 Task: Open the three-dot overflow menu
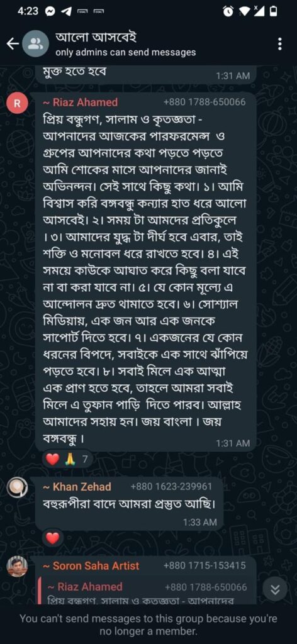pos(280,44)
